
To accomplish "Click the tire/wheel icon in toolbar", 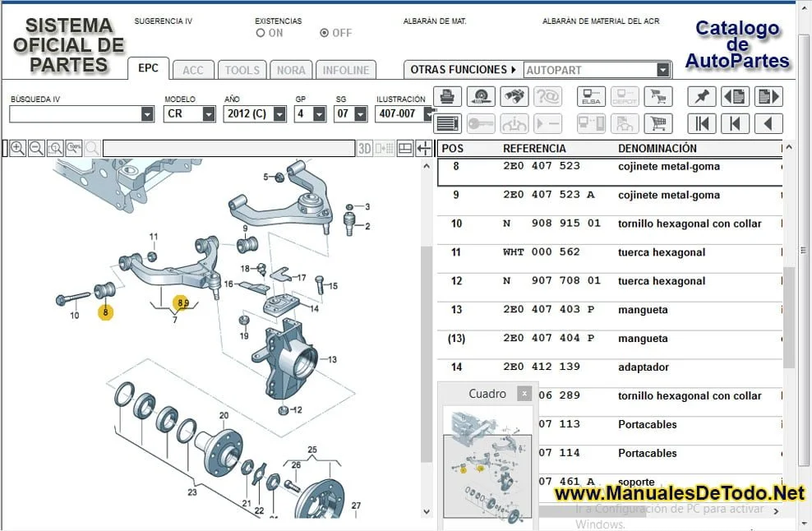I will tap(481, 96).
